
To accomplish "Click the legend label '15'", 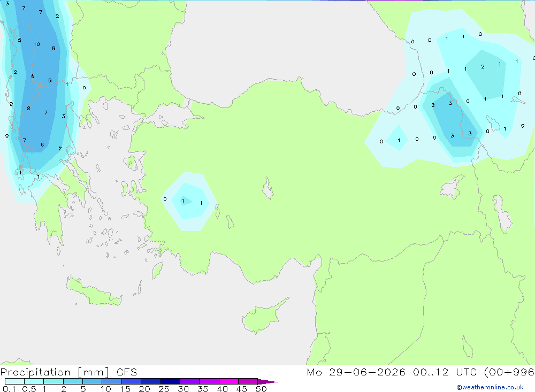I will point(125,389).
